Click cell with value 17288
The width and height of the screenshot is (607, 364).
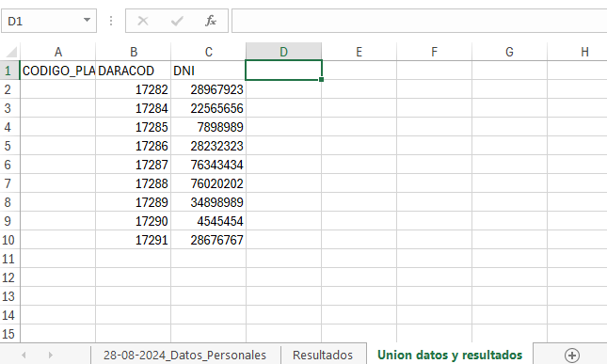[134, 183]
